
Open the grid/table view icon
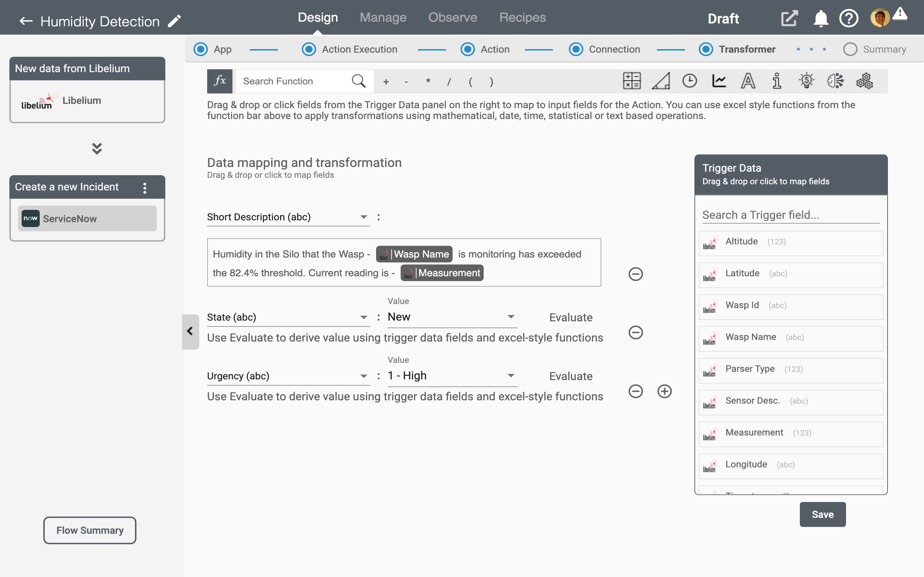632,80
